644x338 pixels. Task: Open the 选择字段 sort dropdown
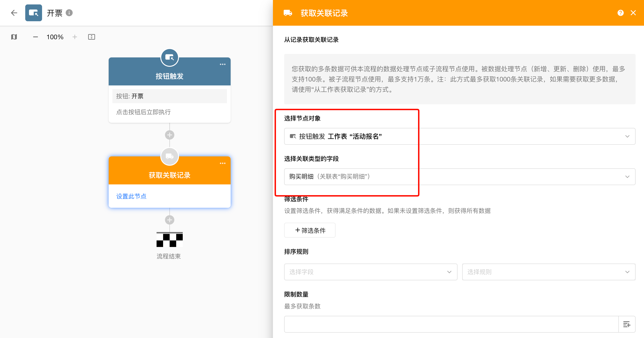(x=371, y=272)
